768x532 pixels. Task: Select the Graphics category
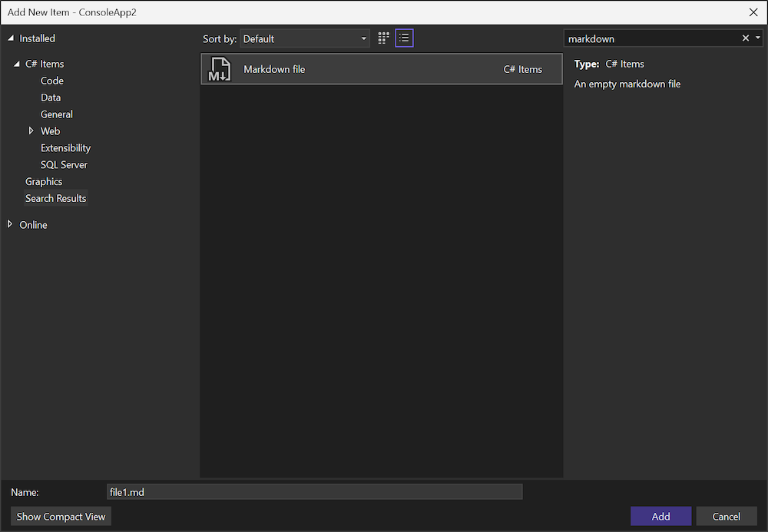tap(44, 182)
